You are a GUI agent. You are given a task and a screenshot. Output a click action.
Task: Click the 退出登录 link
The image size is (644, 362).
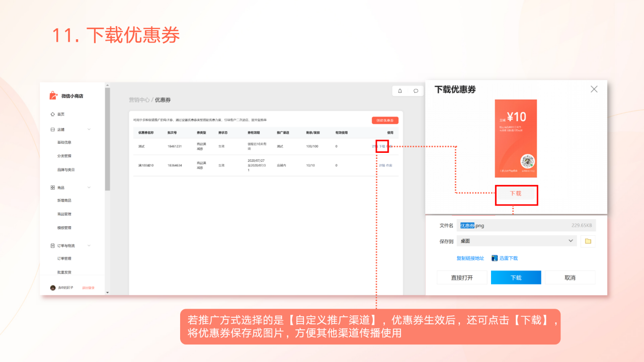pyautogui.click(x=89, y=288)
